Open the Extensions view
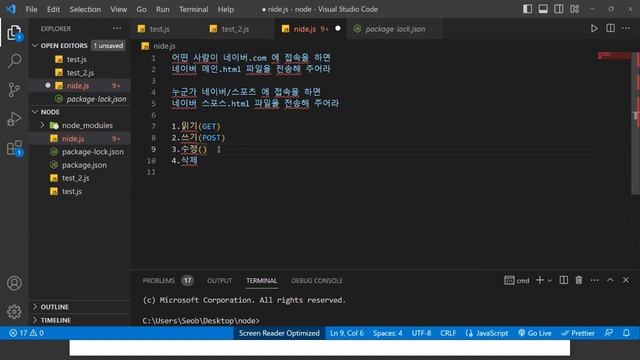The height and width of the screenshot is (360, 640). click(x=14, y=148)
